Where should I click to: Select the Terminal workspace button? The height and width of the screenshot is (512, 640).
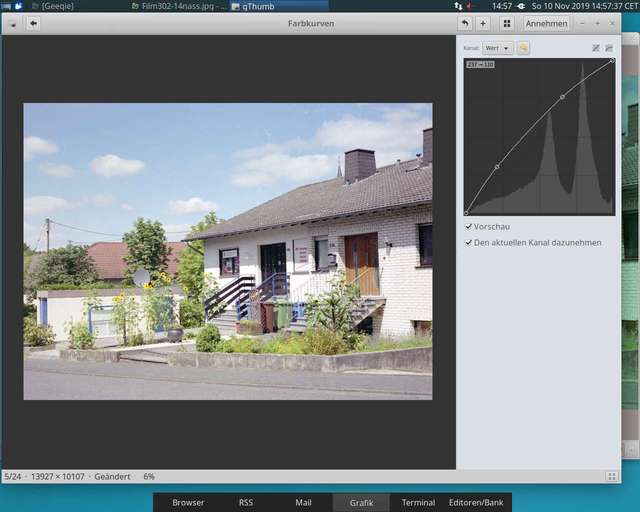click(x=418, y=502)
